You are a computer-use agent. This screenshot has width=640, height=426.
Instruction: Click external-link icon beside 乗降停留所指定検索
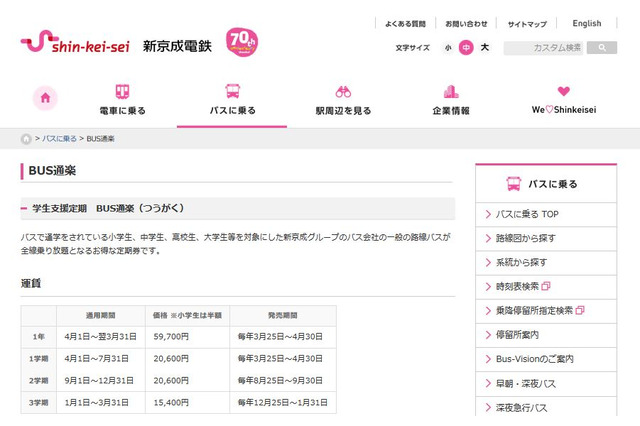click(580, 311)
